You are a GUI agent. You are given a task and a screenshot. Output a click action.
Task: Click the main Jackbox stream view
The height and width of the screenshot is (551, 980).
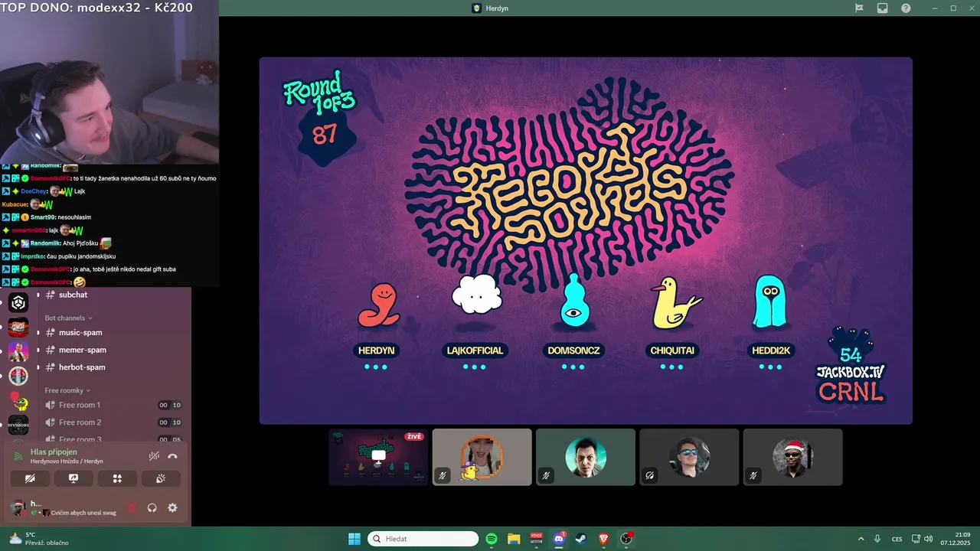(x=586, y=240)
